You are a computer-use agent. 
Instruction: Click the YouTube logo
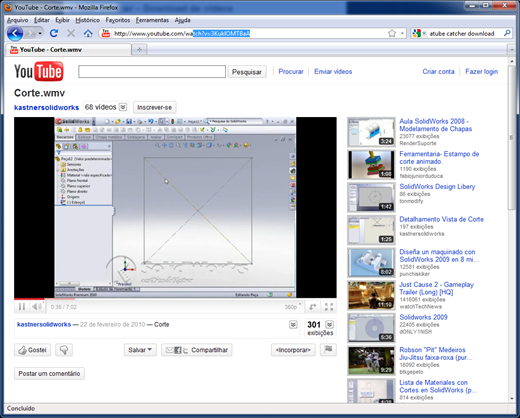[39, 71]
